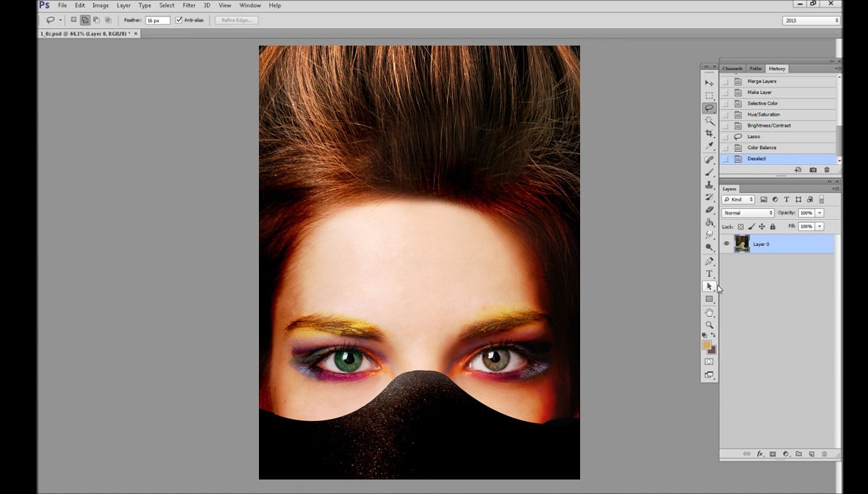The width and height of the screenshot is (868, 494).
Task: Click the fx layer style icon
Action: pos(759,454)
